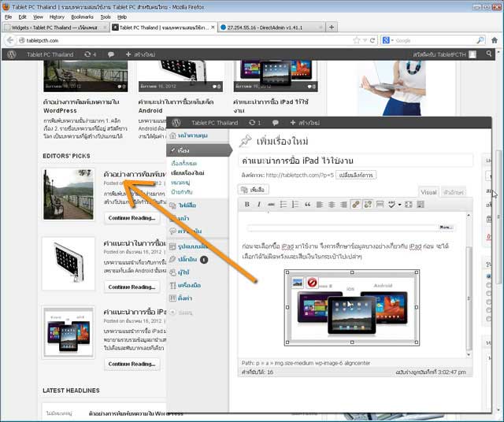Select the Visual editor tab
Image resolution: width=504 pixels, height=422 pixels.
428,192
